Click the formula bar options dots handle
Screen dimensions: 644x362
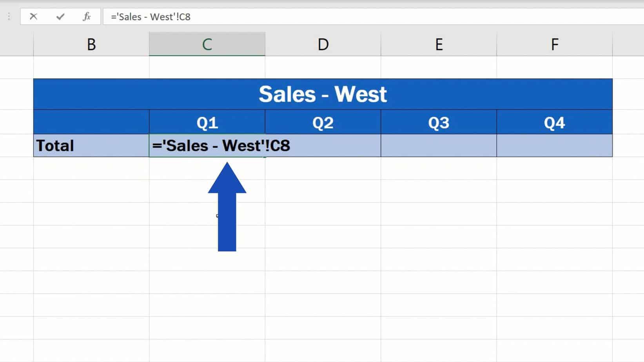click(x=9, y=16)
